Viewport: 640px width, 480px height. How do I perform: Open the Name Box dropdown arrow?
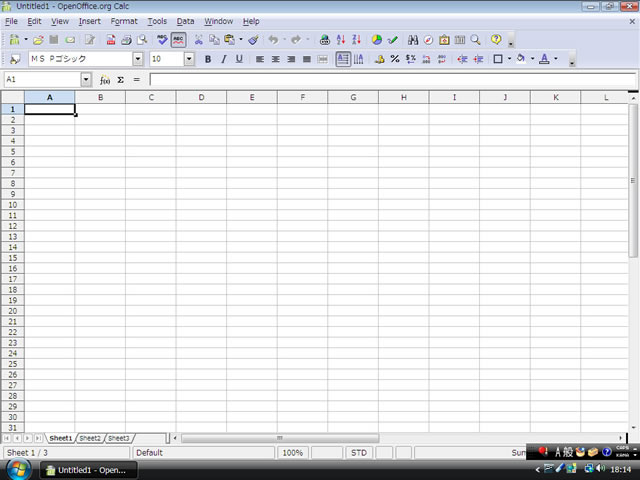85,79
